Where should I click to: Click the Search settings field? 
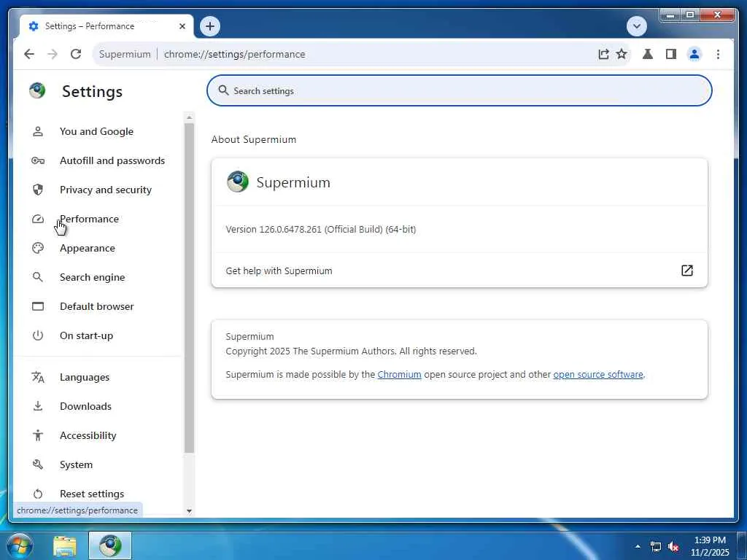460,90
